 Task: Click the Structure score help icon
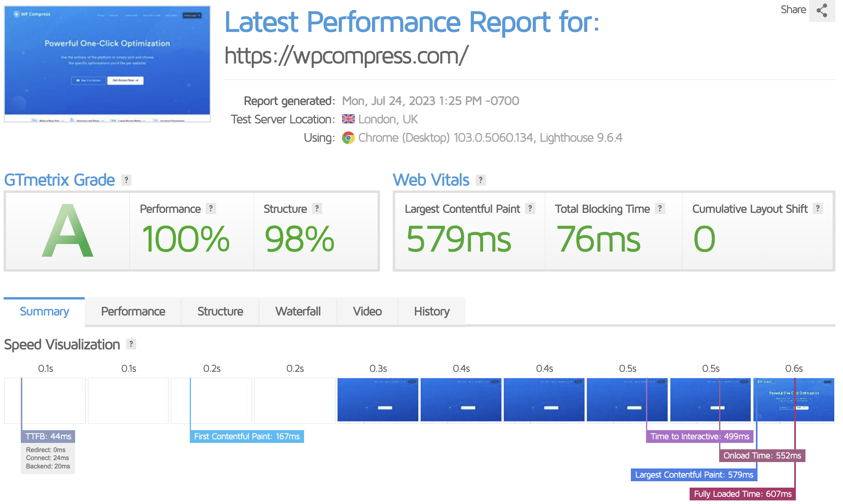point(317,208)
